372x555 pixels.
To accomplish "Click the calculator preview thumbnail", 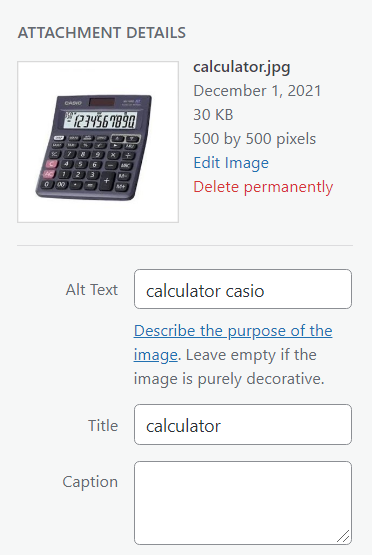I will (x=98, y=142).
